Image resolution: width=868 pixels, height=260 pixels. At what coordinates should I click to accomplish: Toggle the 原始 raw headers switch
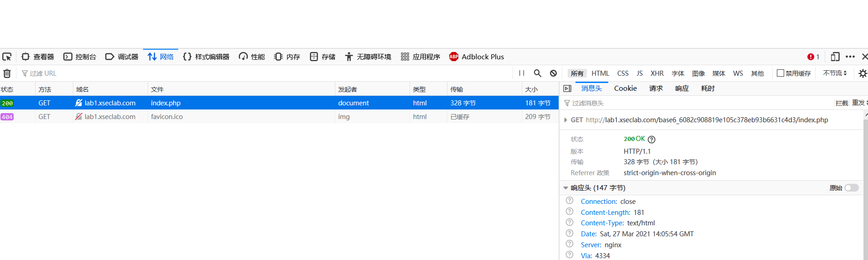[x=851, y=188]
